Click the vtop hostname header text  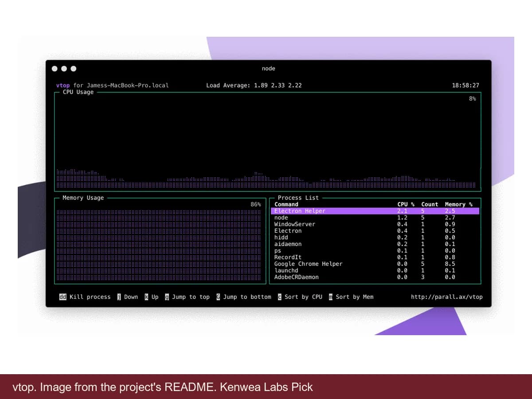click(113, 85)
